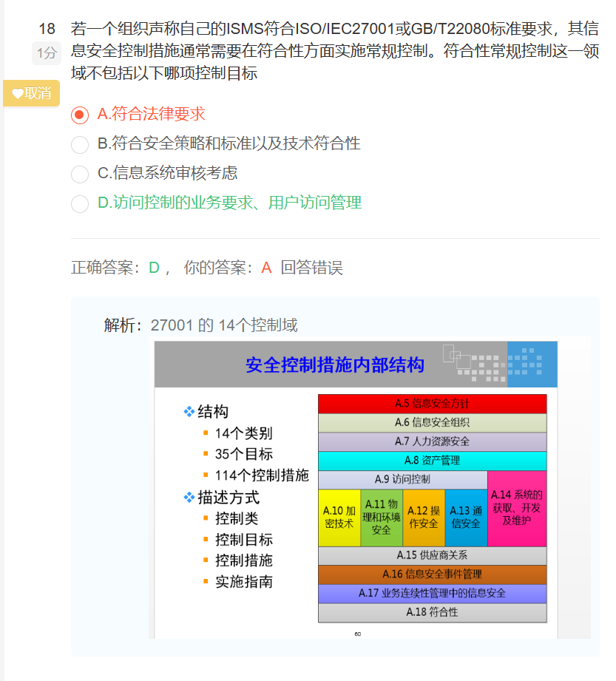Viewport: 616px width, 681px height.
Task: Click the heart icon on the 取消 button
Action: coord(18,93)
